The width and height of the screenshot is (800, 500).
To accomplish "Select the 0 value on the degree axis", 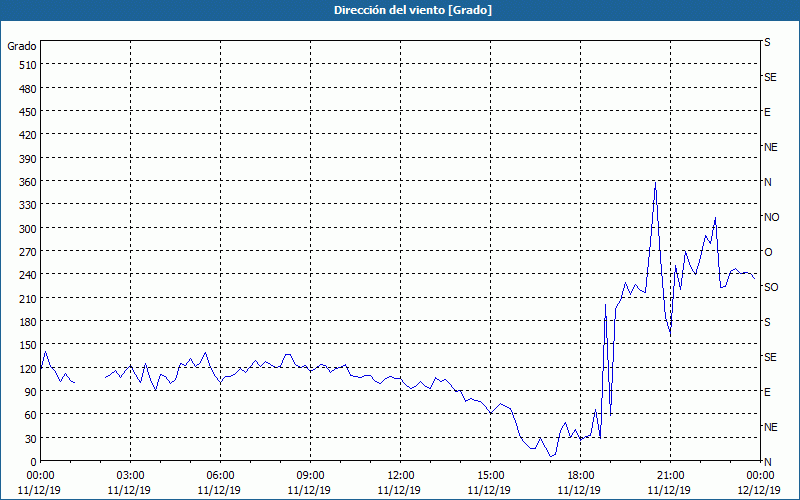I will [x=34, y=462].
